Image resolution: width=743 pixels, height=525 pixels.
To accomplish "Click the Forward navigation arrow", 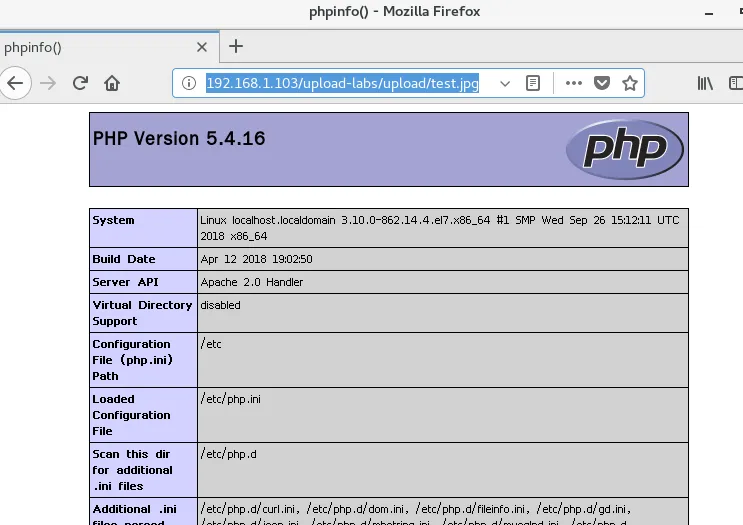I will 47,83.
